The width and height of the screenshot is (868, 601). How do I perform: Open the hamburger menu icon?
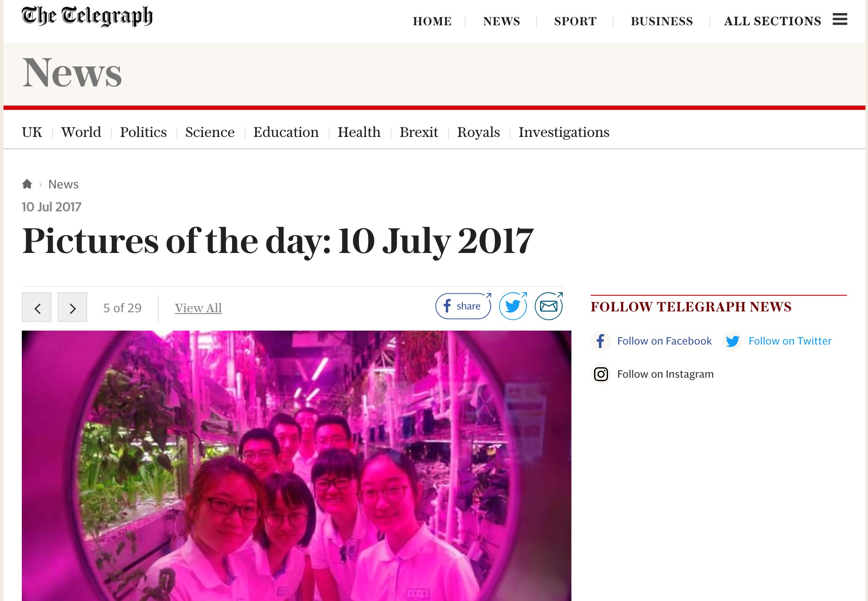(x=840, y=19)
